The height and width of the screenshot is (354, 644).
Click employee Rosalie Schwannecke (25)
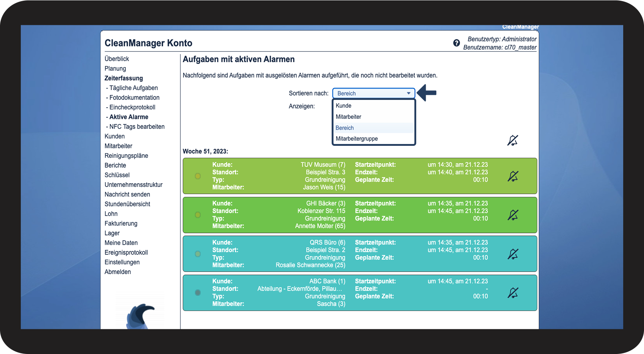(x=311, y=265)
